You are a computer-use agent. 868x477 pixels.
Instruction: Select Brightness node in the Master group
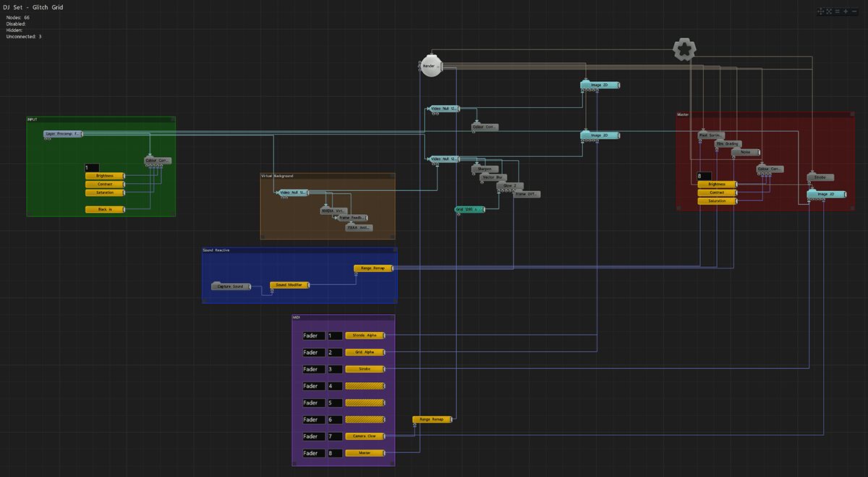pyautogui.click(x=718, y=185)
